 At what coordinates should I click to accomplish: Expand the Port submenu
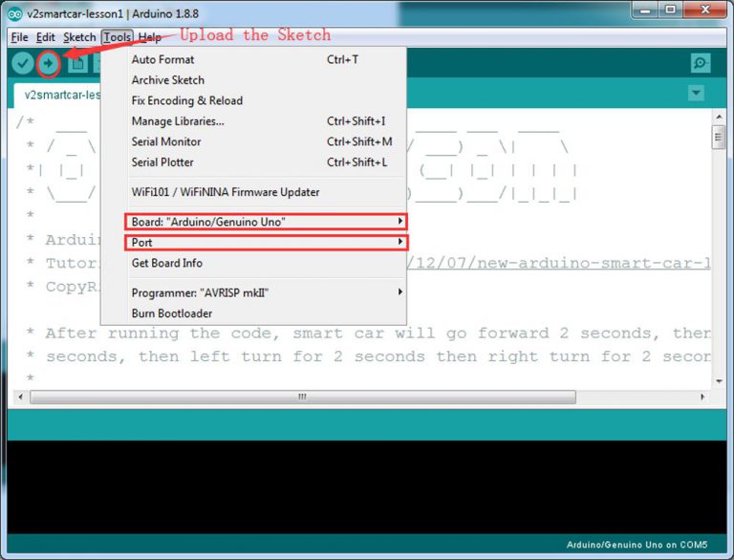[268, 243]
